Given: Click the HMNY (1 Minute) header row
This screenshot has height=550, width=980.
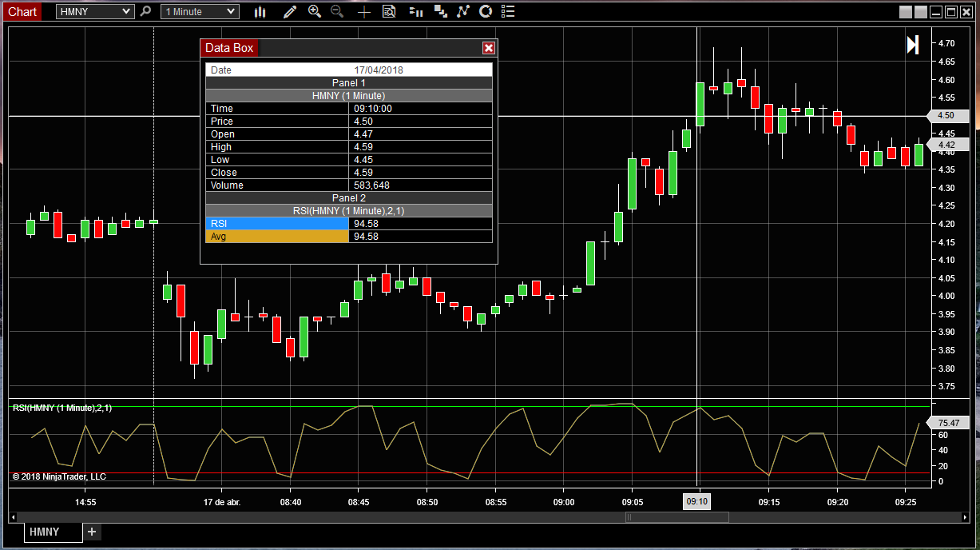Looking at the screenshot, I should (x=349, y=96).
